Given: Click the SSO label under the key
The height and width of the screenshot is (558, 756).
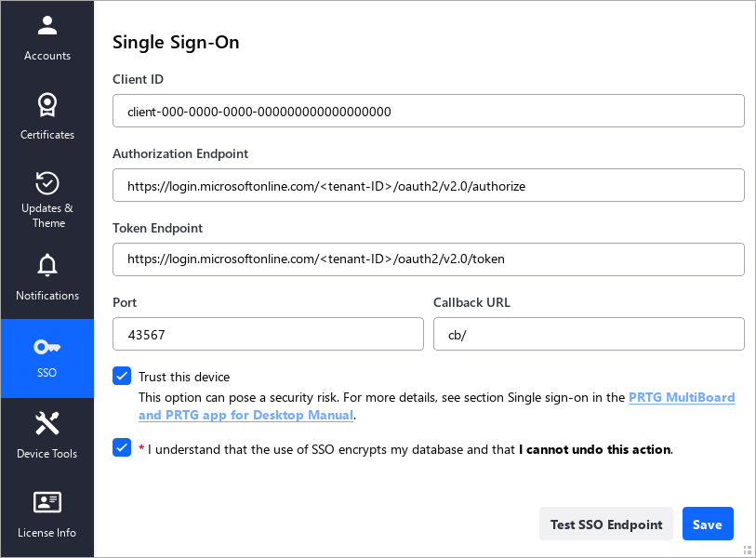Looking at the screenshot, I should point(47,373).
